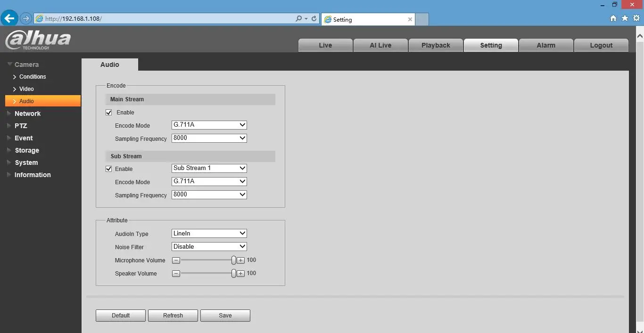This screenshot has width=644, height=333.
Task: Click the Dahua Technology logo
Action: (38, 40)
